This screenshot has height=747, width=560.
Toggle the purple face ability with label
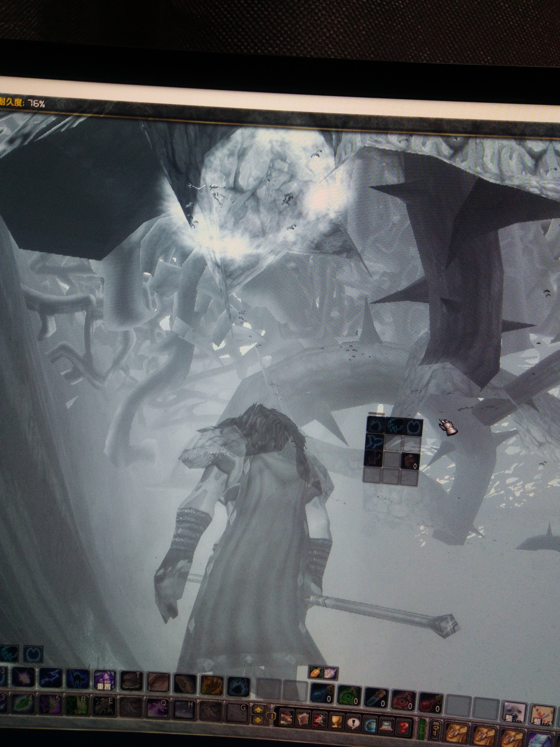[x=105, y=680]
